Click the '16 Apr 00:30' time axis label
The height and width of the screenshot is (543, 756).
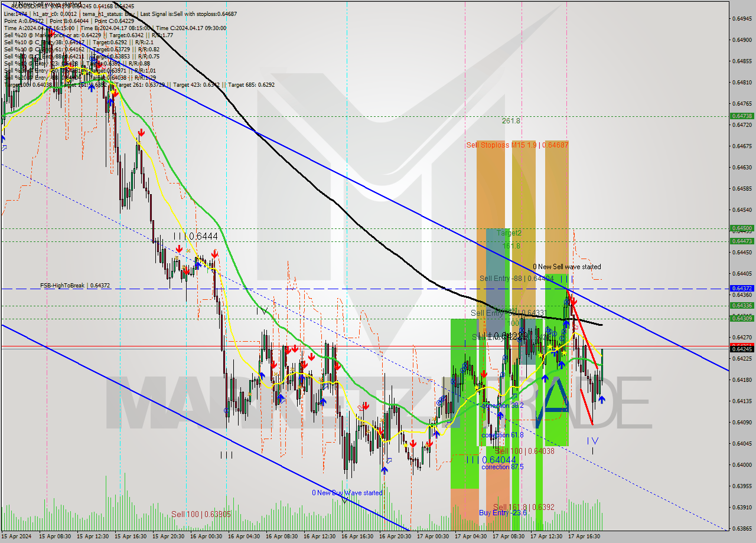click(x=207, y=537)
